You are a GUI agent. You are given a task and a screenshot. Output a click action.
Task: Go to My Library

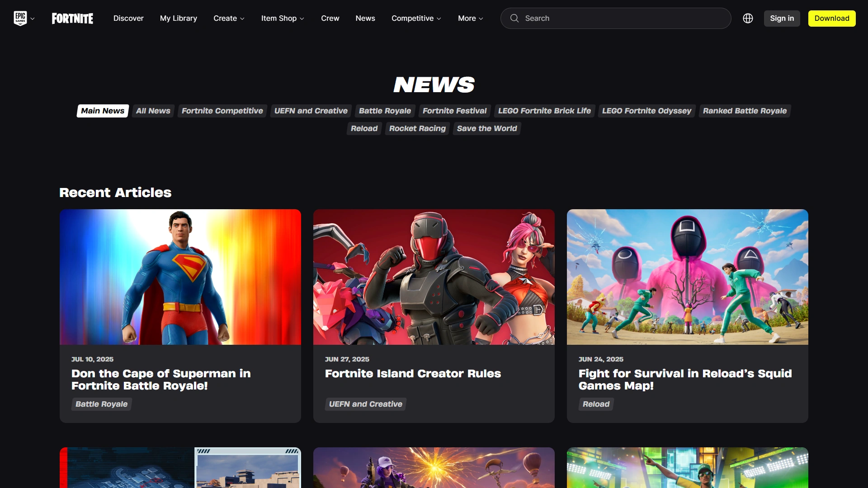tap(179, 19)
